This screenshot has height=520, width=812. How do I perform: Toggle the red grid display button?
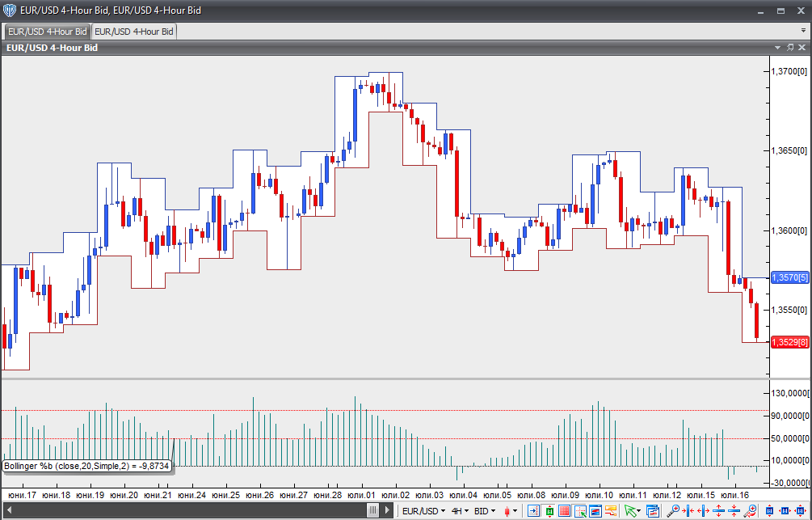564,511
